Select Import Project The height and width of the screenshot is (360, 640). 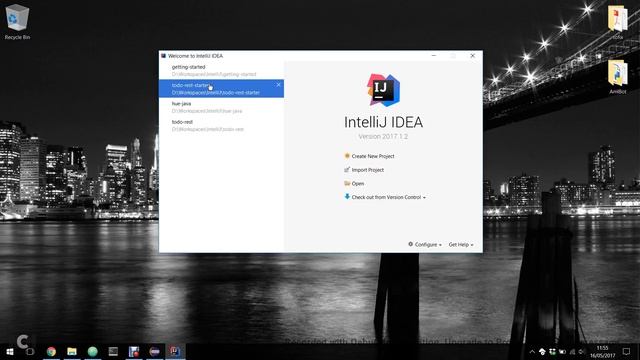point(367,170)
